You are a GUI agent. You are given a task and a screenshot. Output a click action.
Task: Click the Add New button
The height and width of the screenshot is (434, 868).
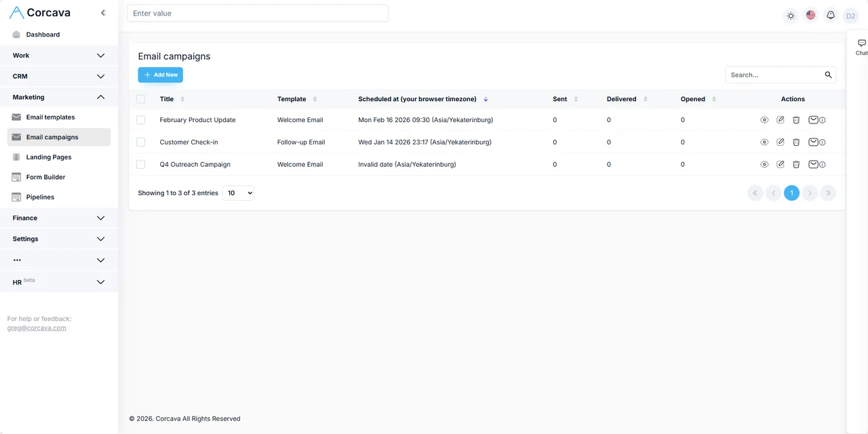(161, 75)
